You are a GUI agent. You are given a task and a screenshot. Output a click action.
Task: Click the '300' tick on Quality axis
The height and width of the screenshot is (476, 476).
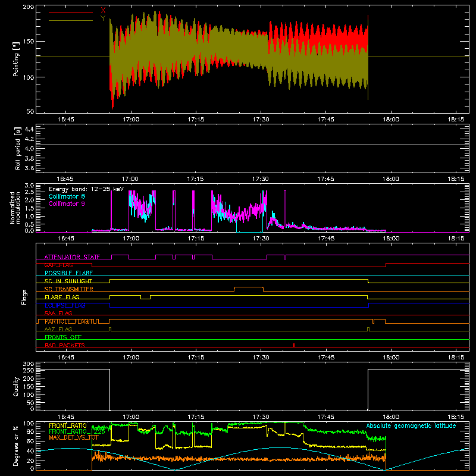click(x=29, y=364)
